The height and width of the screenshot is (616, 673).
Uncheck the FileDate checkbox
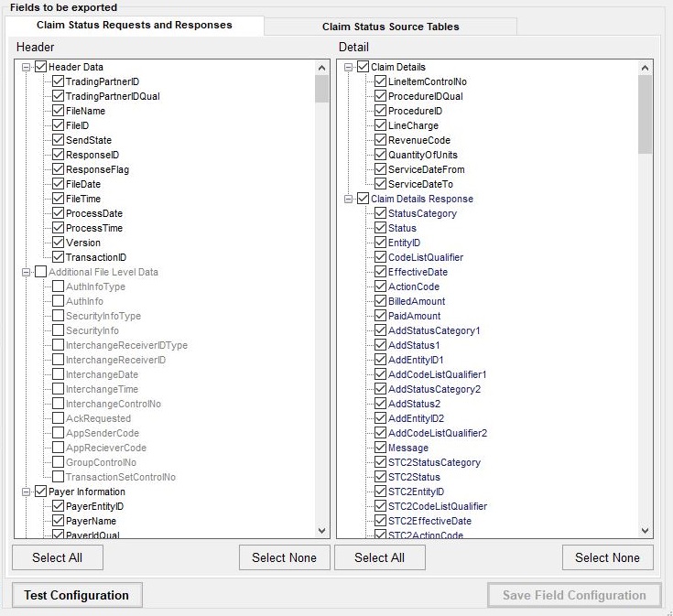[x=58, y=184]
